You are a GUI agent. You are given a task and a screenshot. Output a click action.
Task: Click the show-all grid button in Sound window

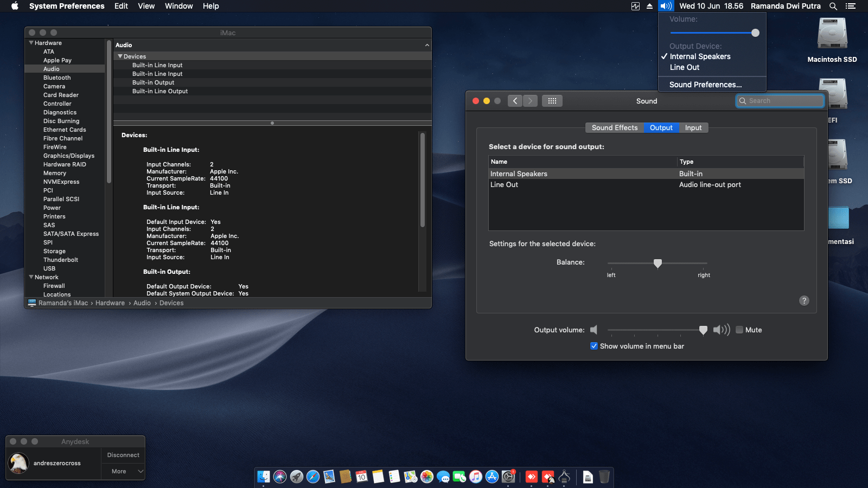552,101
